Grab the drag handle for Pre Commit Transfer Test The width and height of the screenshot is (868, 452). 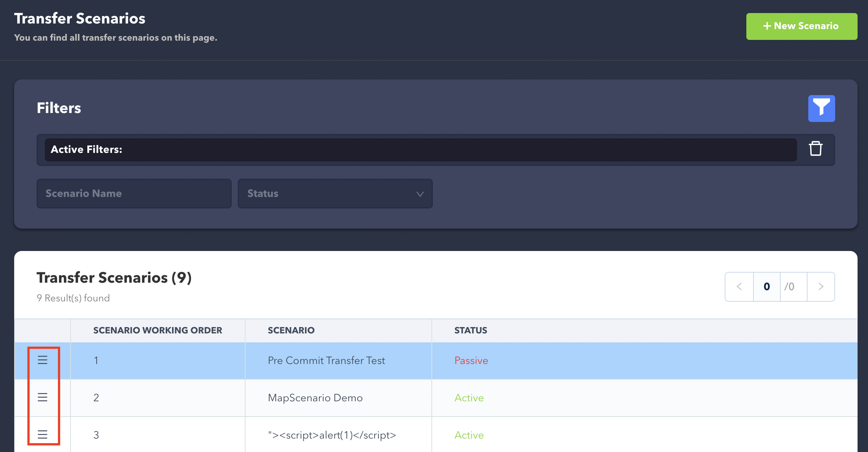(x=43, y=360)
